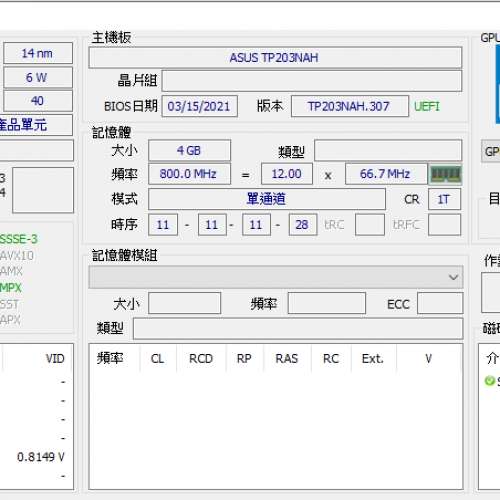Image resolution: width=500 pixels, height=500 pixels.
Task: Select memory size 4 GB
Action: tap(189, 151)
